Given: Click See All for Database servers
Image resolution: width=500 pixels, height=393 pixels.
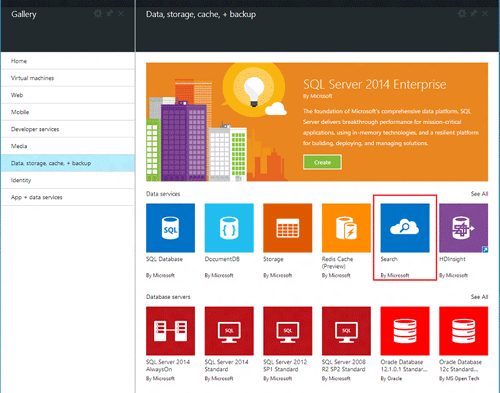Looking at the screenshot, I should click(x=479, y=297).
